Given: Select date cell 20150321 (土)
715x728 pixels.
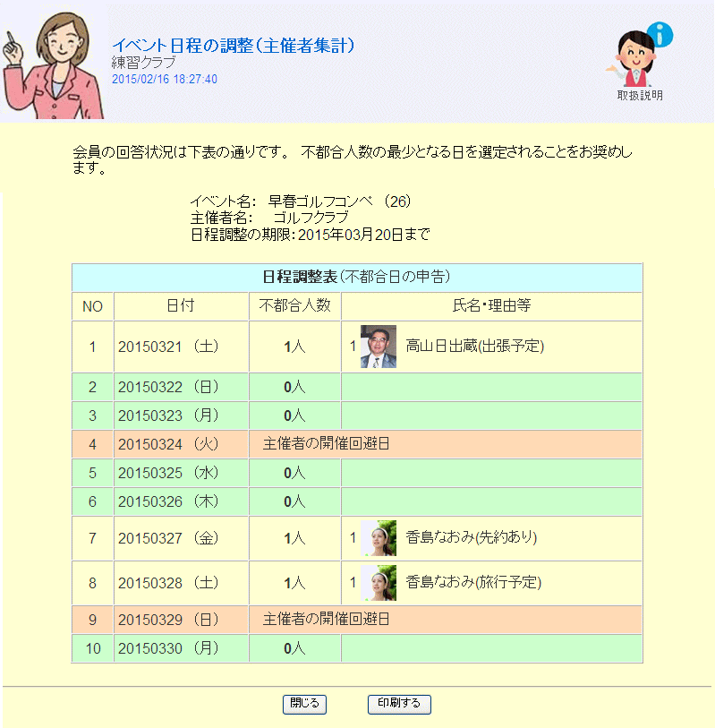Looking at the screenshot, I should pyautogui.click(x=181, y=347).
